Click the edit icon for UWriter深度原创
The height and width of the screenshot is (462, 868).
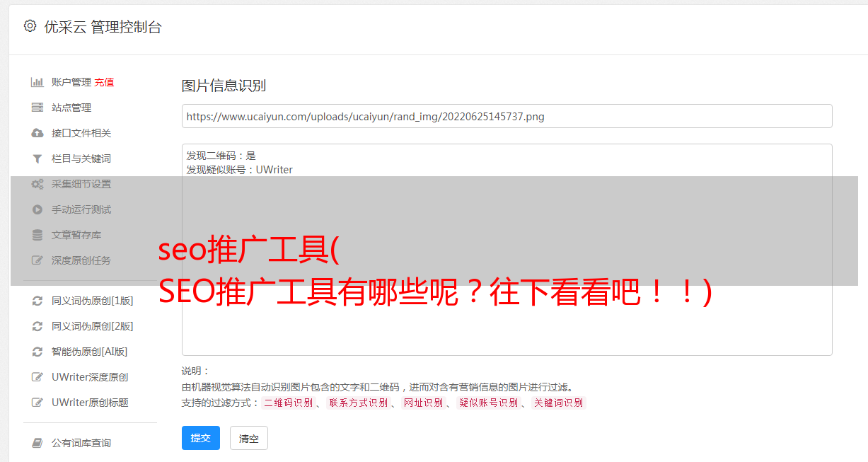[x=37, y=377]
